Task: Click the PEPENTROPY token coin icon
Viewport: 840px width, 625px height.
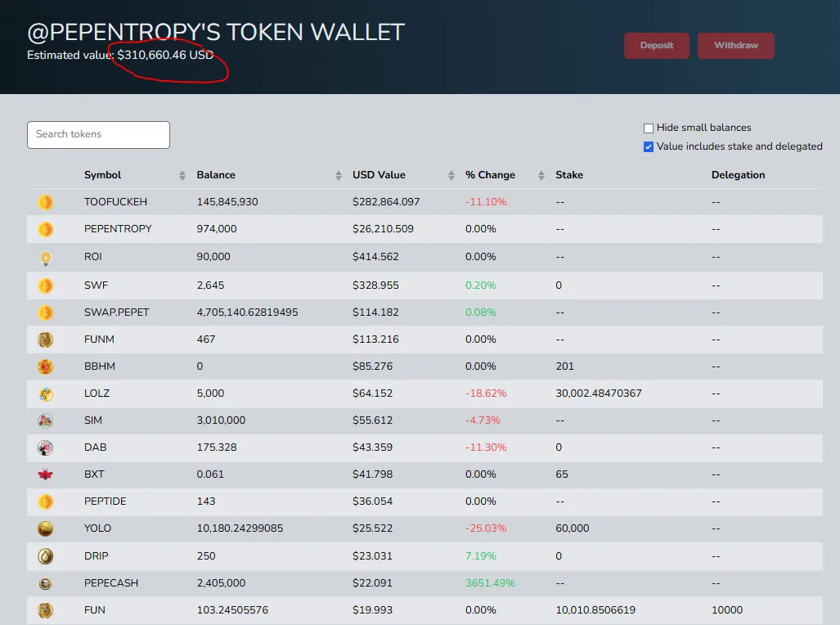Action: (46, 229)
